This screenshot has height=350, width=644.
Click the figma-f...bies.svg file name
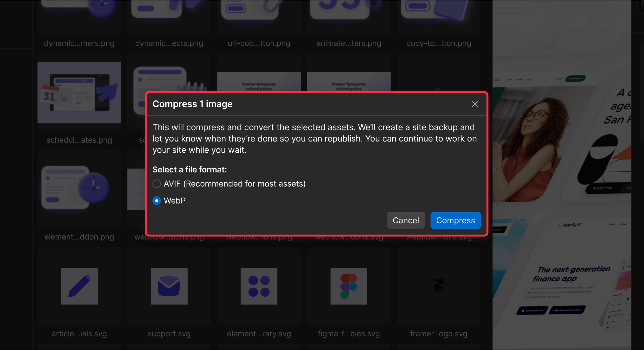(349, 334)
